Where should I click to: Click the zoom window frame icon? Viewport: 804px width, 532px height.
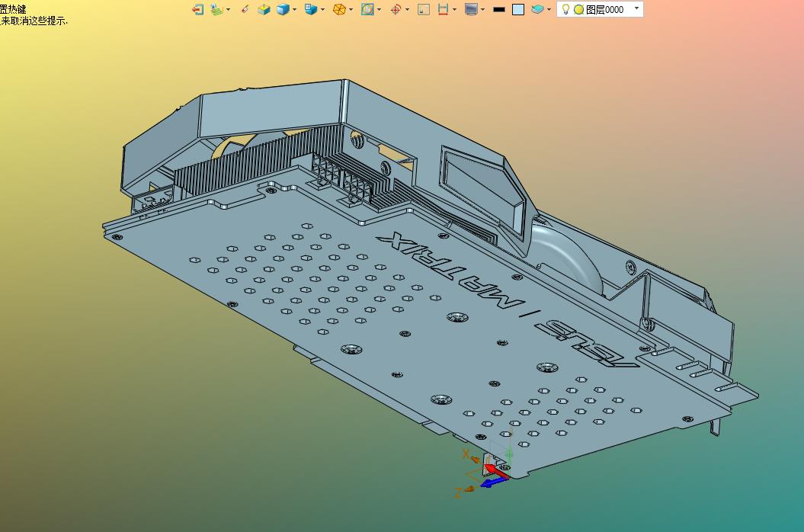[x=367, y=9]
